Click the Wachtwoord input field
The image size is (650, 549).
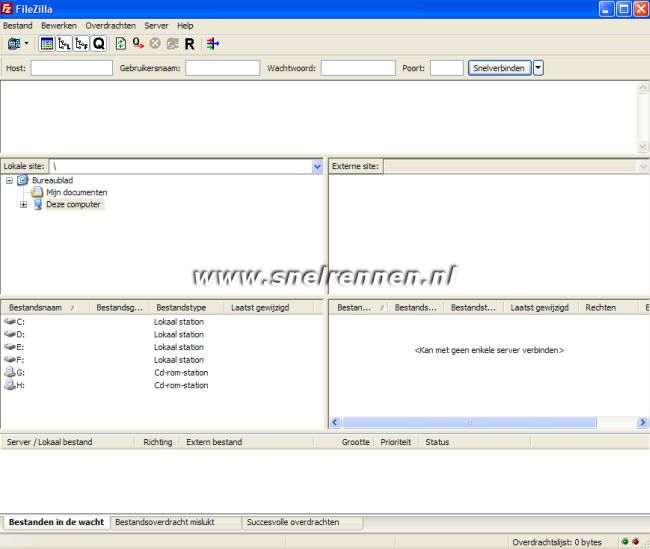(x=358, y=68)
